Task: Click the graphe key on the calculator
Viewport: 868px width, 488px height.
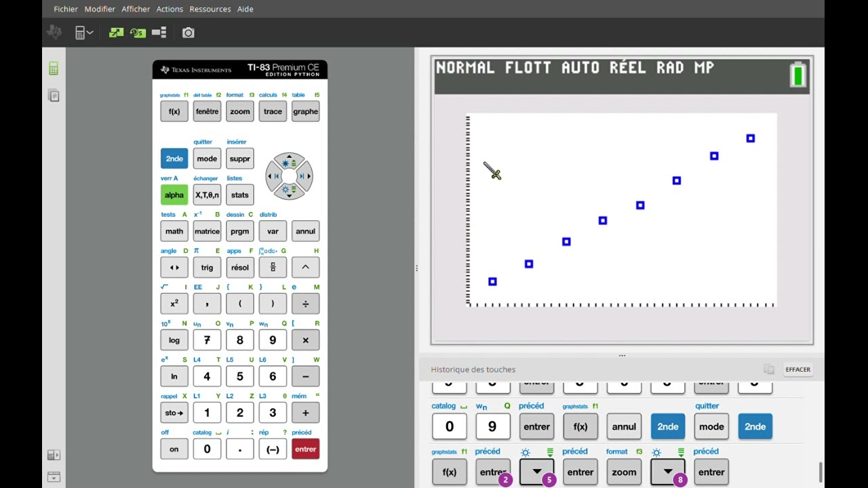Action: pos(305,111)
